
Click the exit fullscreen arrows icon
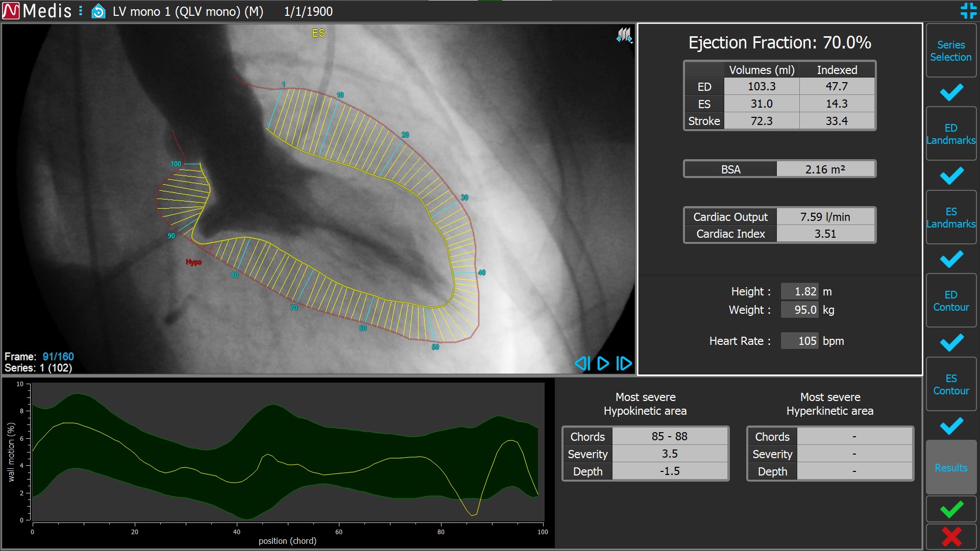click(x=968, y=11)
